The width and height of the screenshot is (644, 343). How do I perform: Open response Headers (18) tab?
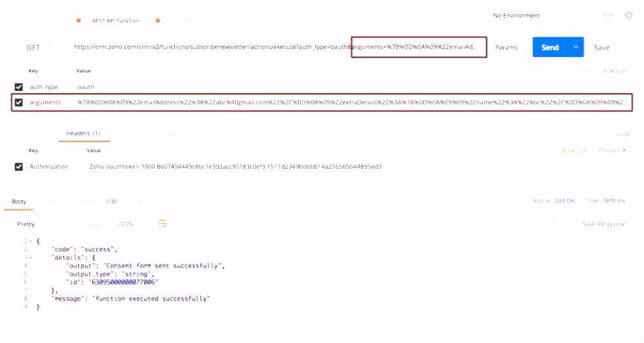click(x=98, y=202)
